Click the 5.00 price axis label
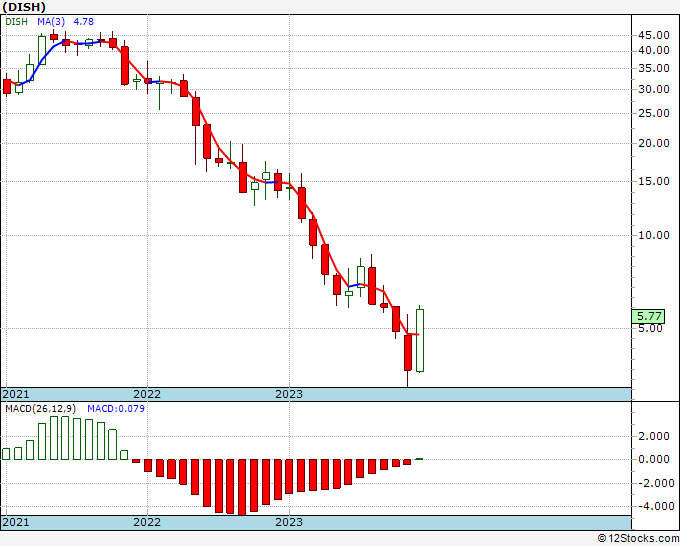Image resolution: width=680 pixels, height=546 pixels. [651, 328]
